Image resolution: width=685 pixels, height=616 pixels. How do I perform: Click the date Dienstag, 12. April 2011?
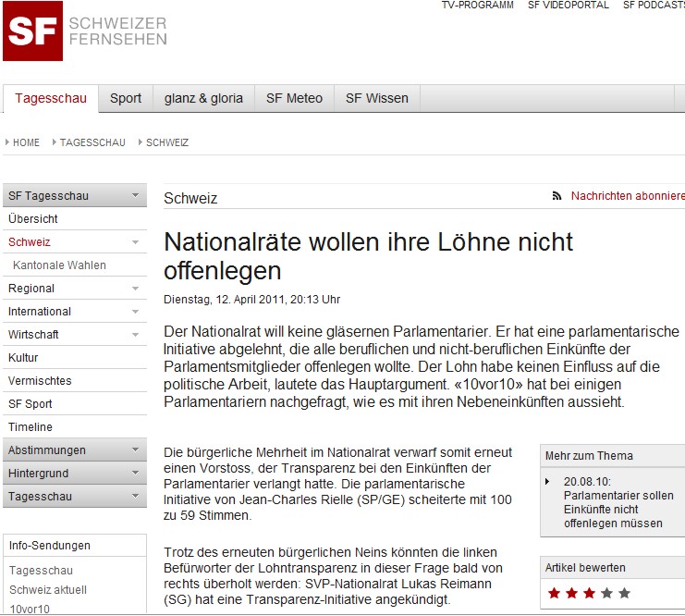click(251, 300)
